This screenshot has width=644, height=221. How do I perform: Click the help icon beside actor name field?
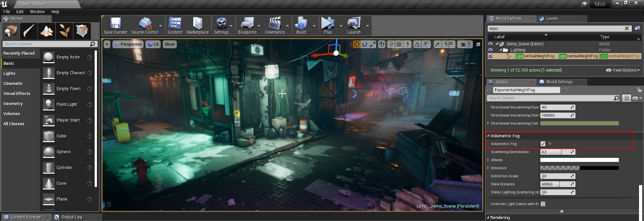pos(565,90)
